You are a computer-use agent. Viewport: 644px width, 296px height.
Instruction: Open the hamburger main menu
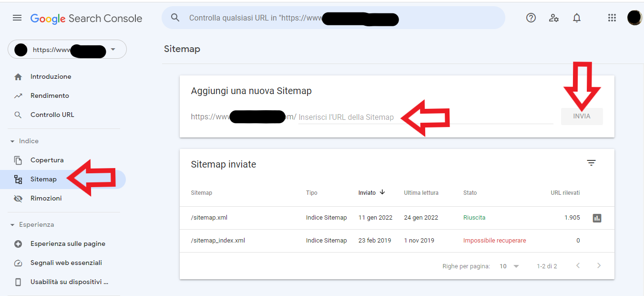[17, 18]
